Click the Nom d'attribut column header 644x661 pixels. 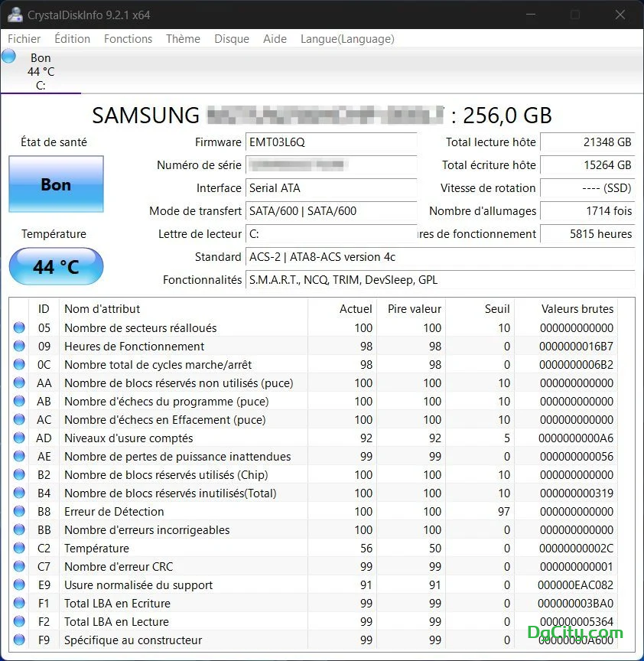(x=102, y=309)
